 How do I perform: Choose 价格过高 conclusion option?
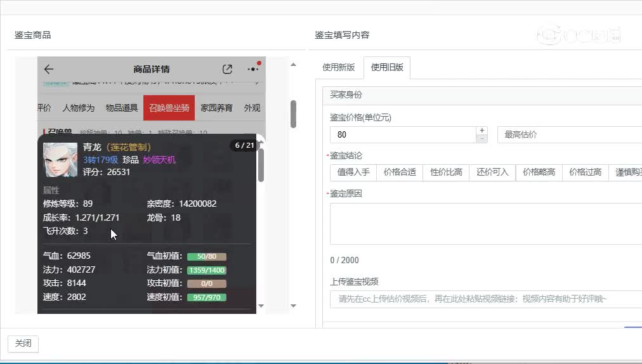point(586,172)
